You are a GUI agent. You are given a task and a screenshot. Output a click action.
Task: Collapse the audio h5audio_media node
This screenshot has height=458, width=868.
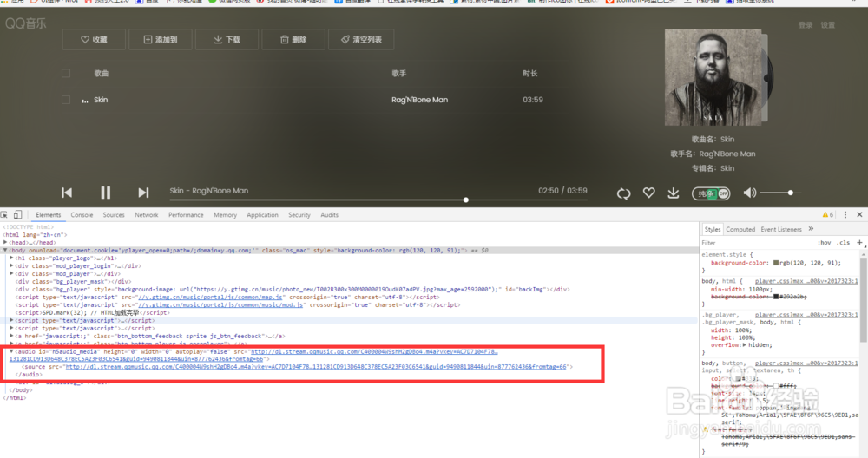coord(11,351)
